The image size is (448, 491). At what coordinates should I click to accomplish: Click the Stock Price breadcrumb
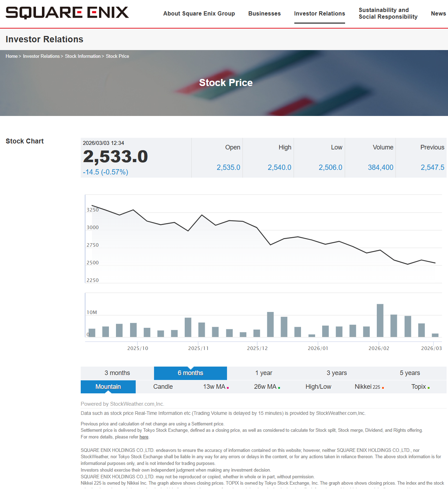tap(117, 56)
